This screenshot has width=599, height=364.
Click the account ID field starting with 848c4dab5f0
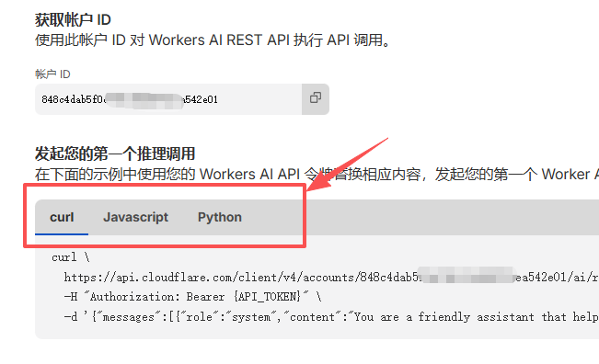pos(168,99)
